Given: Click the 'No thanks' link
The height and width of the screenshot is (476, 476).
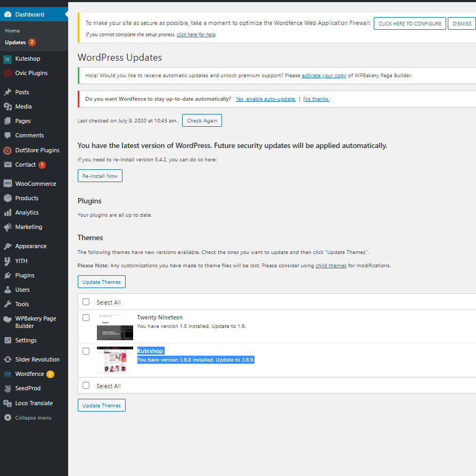Looking at the screenshot, I should click(x=316, y=99).
